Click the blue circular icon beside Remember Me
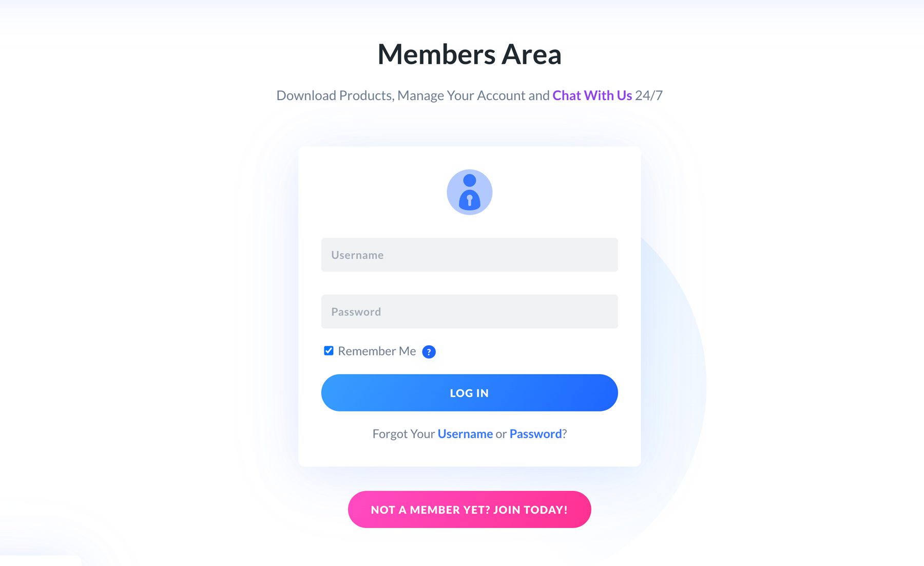 click(x=429, y=351)
